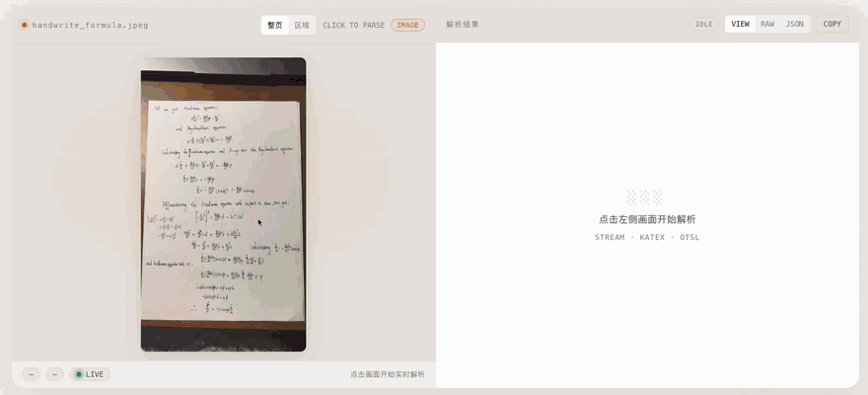Screen dimensions: 868x395
Task: Click the IDLE status badge
Action: click(704, 24)
